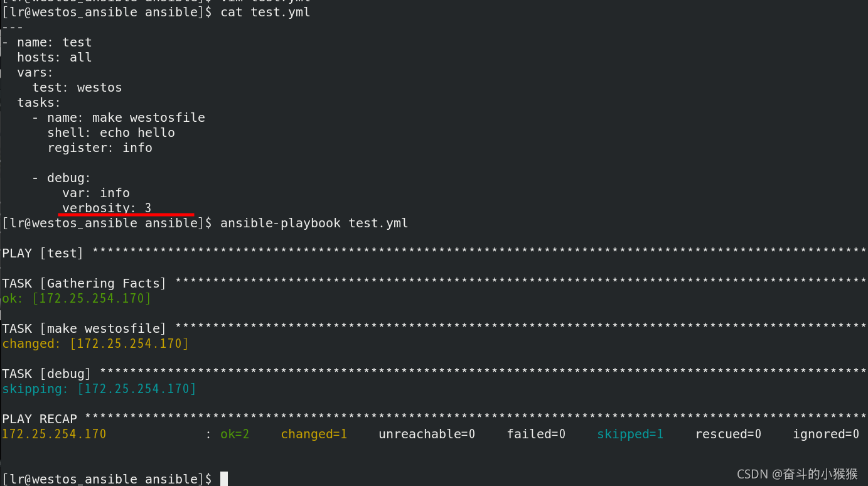Screen dimensions: 868x486
Task: Click the 'rescued=0' recap value
Action: (x=728, y=434)
